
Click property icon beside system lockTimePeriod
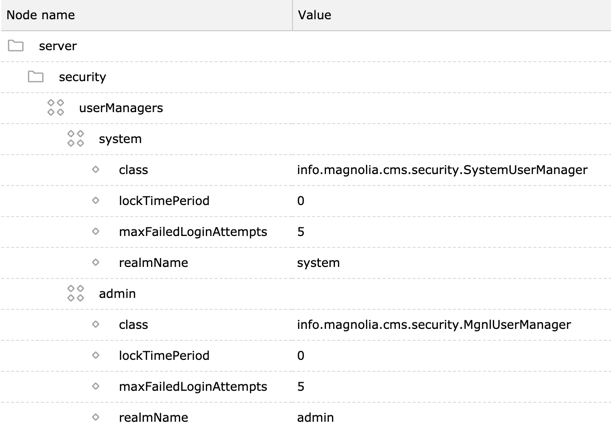click(96, 201)
